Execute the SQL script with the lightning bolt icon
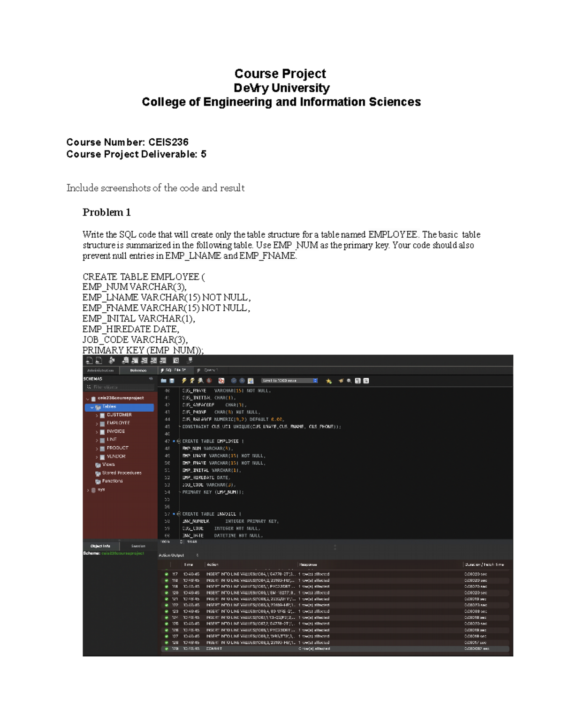The width and height of the screenshot is (563, 728). coord(184,380)
